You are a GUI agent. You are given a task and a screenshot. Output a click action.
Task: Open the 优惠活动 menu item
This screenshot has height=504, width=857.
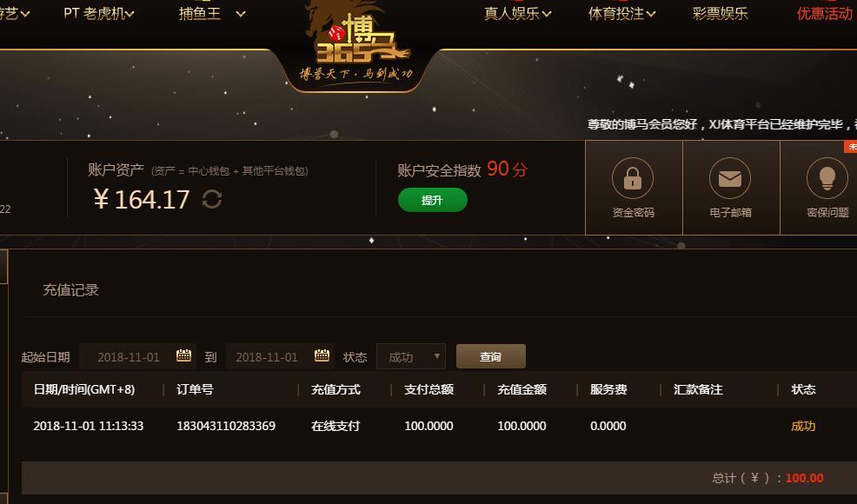(824, 13)
